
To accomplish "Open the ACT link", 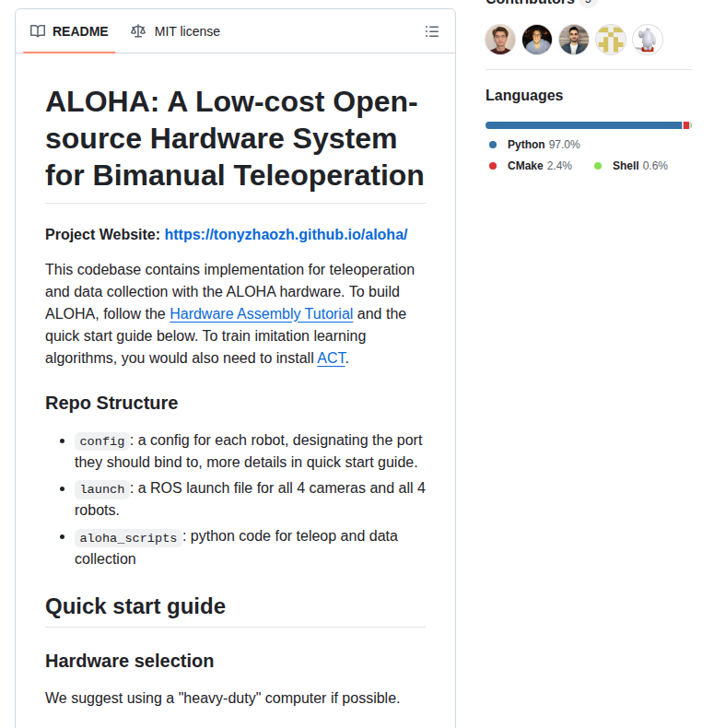I will [x=331, y=358].
